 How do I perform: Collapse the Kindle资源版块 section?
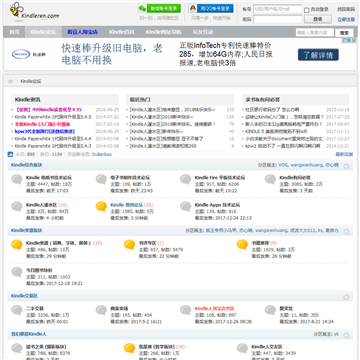click(347, 231)
